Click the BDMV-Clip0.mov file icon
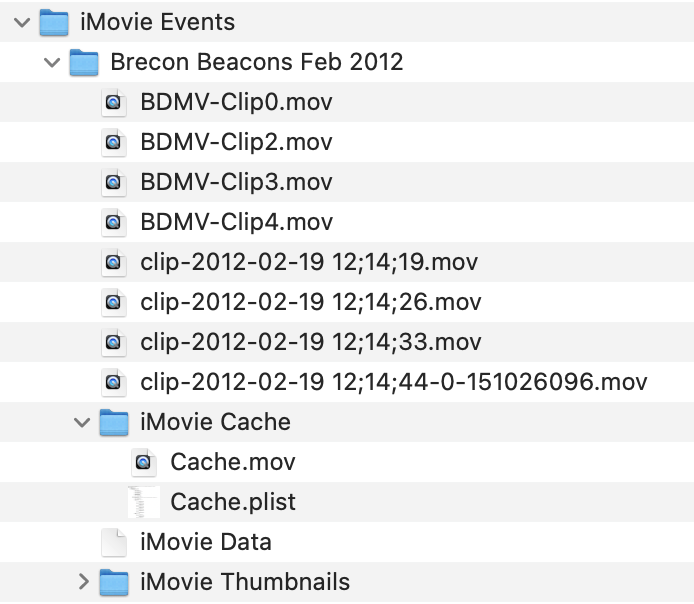694x604 pixels. [114, 102]
